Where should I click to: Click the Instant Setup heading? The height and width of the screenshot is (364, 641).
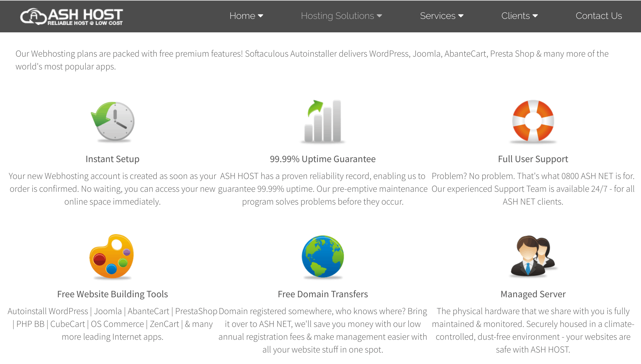point(112,159)
